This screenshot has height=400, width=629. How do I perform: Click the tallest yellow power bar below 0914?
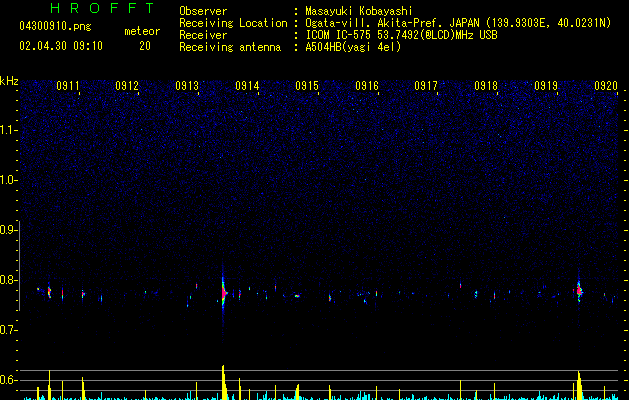click(x=224, y=382)
